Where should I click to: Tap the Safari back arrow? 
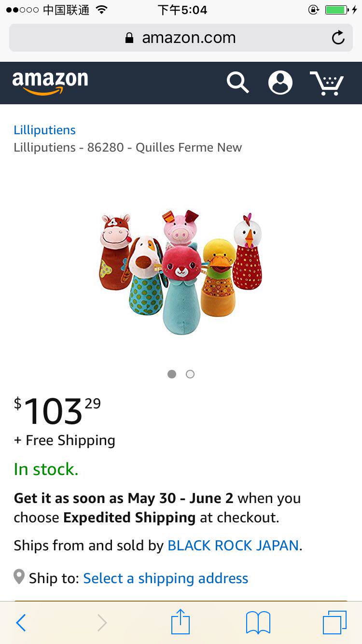tap(21, 623)
